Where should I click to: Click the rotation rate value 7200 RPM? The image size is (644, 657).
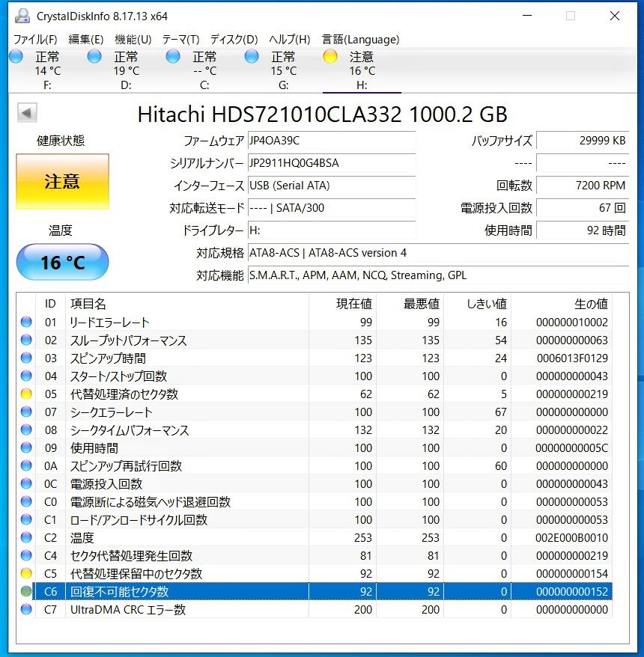click(x=583, y=185)
